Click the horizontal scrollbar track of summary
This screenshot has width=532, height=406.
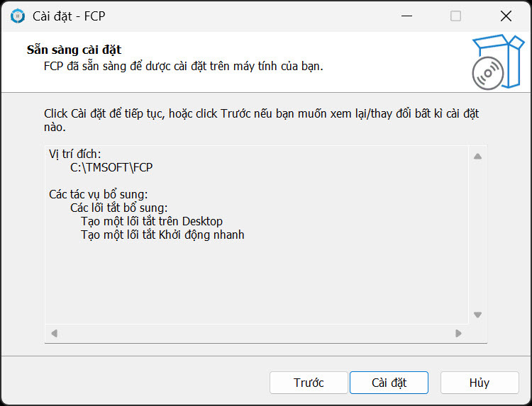tap(256, 333)
